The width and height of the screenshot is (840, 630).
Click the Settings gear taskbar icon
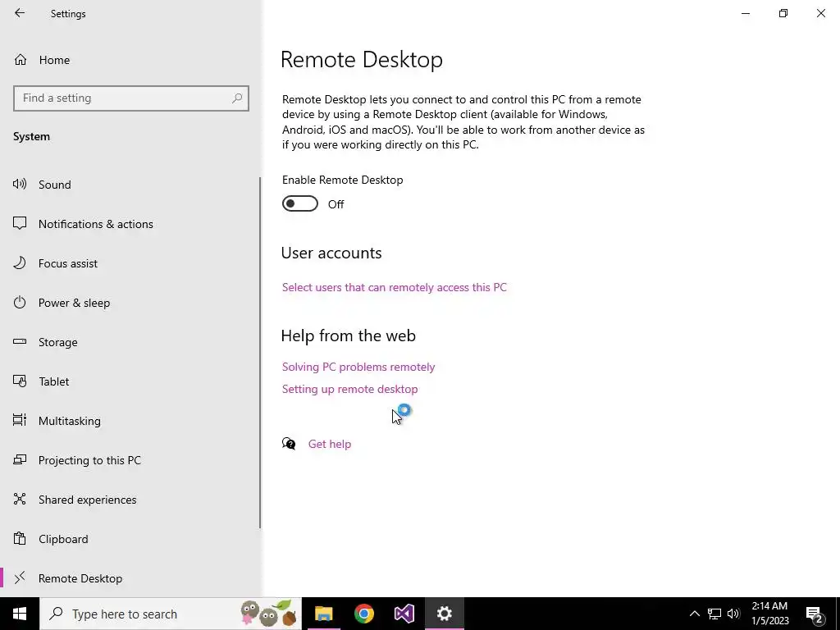click(x=445, y=614)
